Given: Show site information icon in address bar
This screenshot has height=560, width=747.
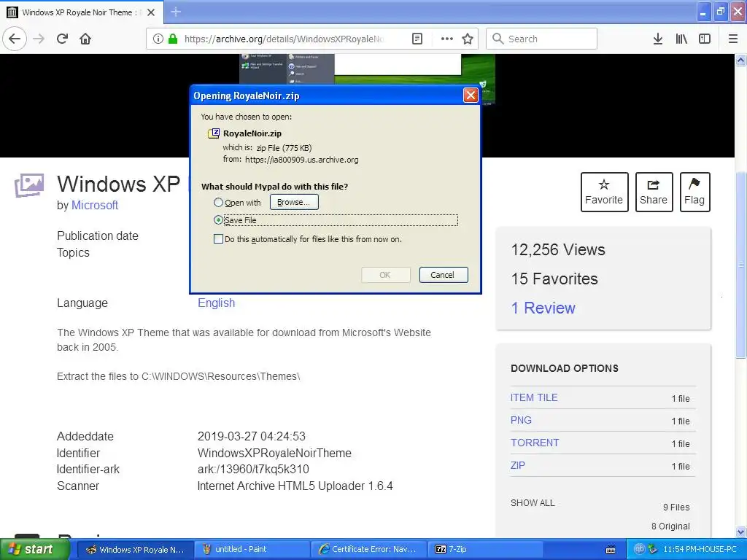Looking at the screenshot, I should pos(158,39).
